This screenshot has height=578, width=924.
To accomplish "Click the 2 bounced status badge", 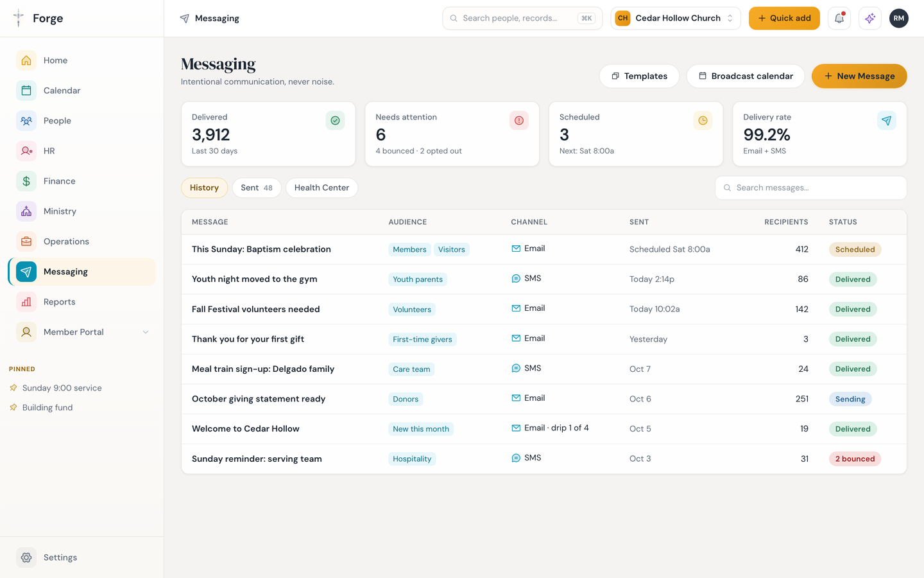I will tap(855, 459).
